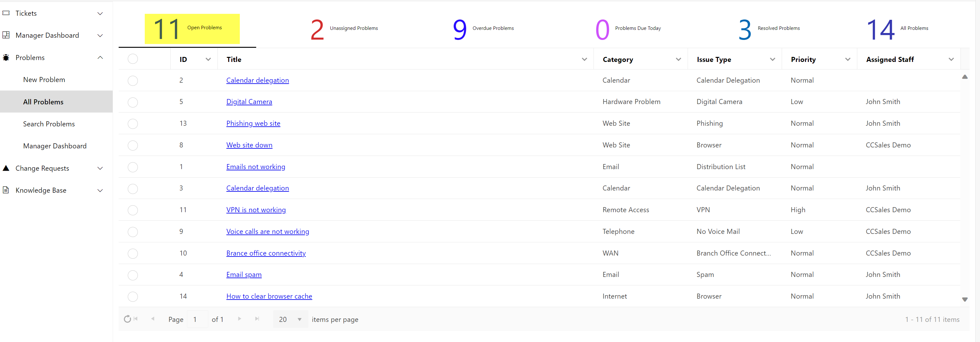Click the Knowledge Base document icon
Image resolution: width=980 pixels, height=342 pixels.
tap(6, 190)
